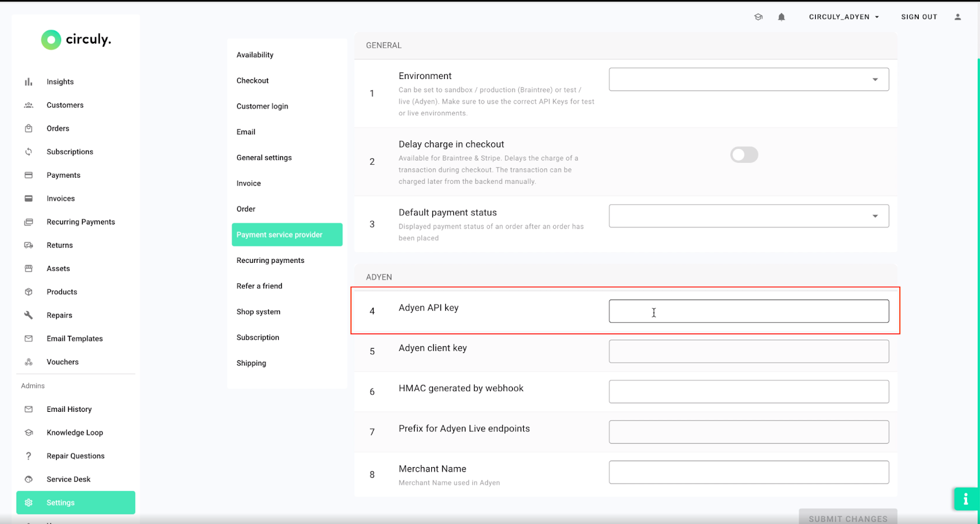Click the graduation cap icon in top bar
The height and width of the screenshot is (524, 980).
[758, 17]
